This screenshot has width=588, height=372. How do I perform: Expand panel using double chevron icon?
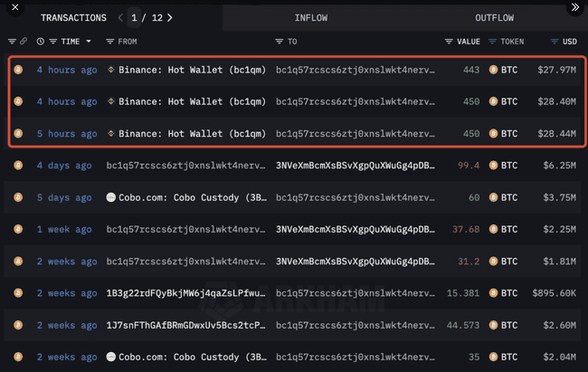pos(574,6)
